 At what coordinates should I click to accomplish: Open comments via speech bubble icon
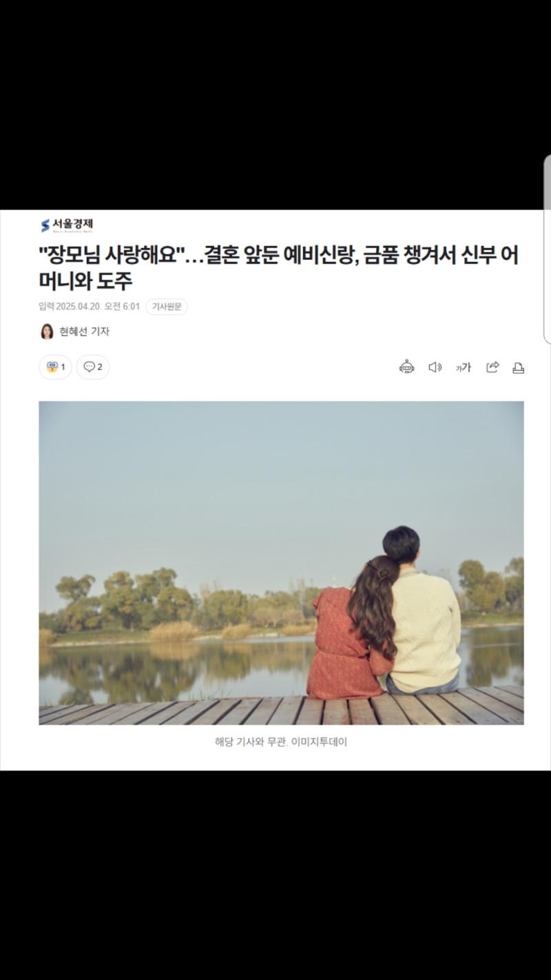click(89, 367)
